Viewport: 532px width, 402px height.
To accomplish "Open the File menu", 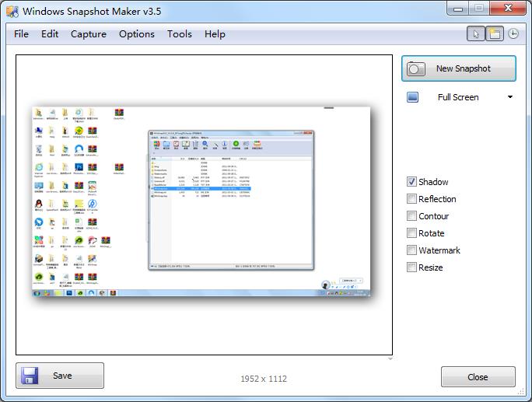I will [21, 34].
